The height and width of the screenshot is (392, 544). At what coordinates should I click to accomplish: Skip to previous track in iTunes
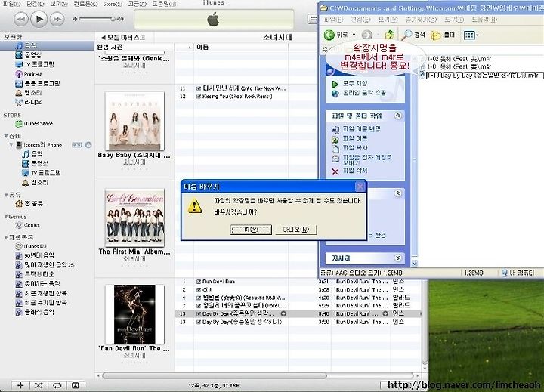[21, 19]
